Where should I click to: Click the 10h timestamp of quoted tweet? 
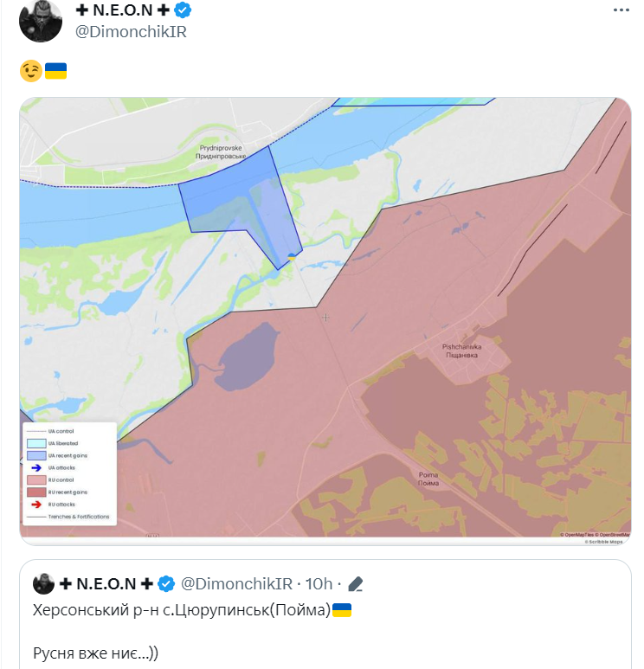(x=319, y=583)
